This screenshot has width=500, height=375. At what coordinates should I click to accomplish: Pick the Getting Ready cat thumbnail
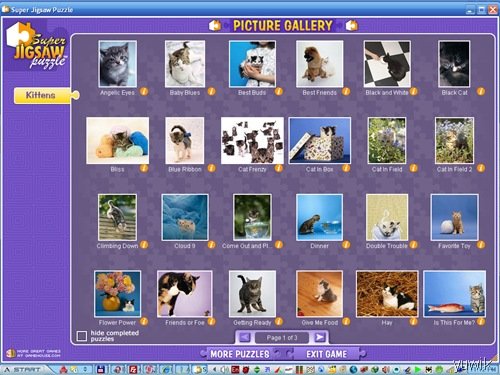tap(252, 294)
